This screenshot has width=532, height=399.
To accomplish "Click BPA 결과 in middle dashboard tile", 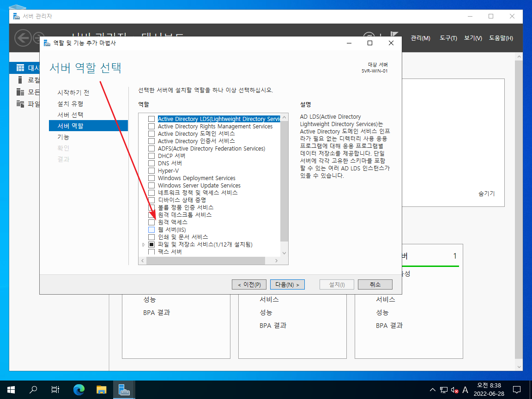I will coord(273,326).
